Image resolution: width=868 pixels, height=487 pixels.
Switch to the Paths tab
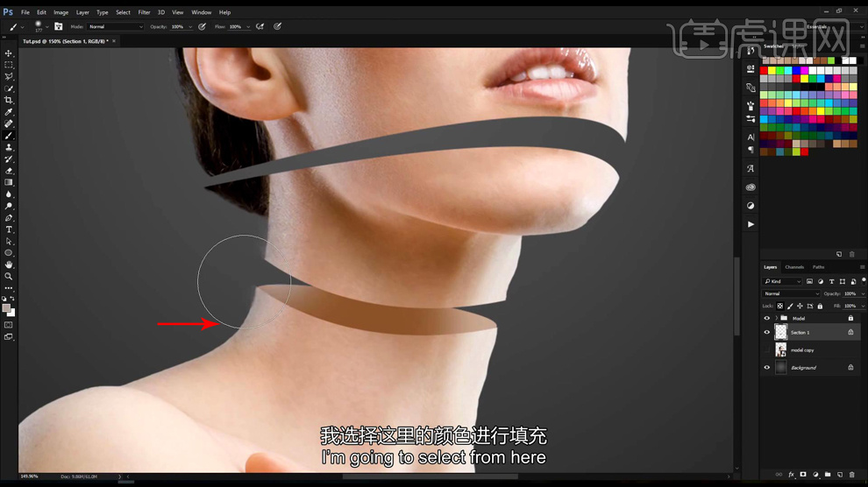pos(819,267)
